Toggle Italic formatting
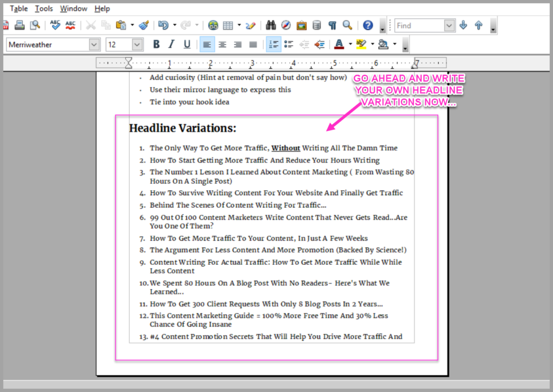The height and width of the screenshot is (392, 553). tap(172, 44)
